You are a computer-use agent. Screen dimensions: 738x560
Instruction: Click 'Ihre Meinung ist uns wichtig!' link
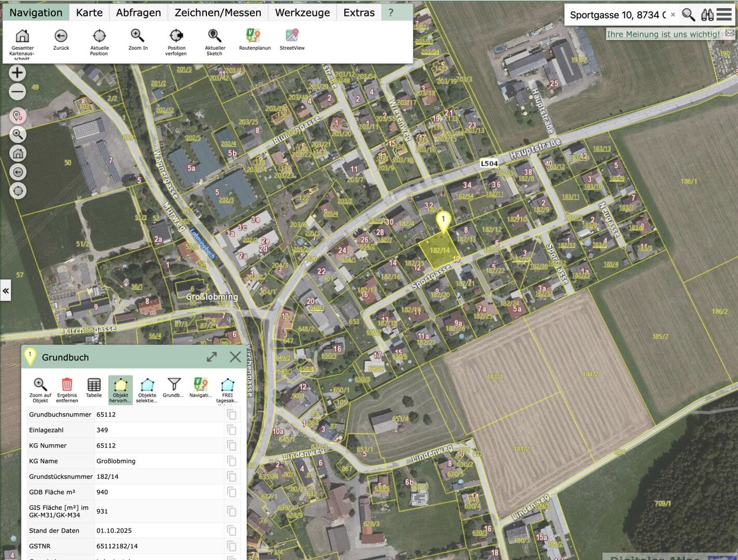pyautogui.click(x=663, y=34)
